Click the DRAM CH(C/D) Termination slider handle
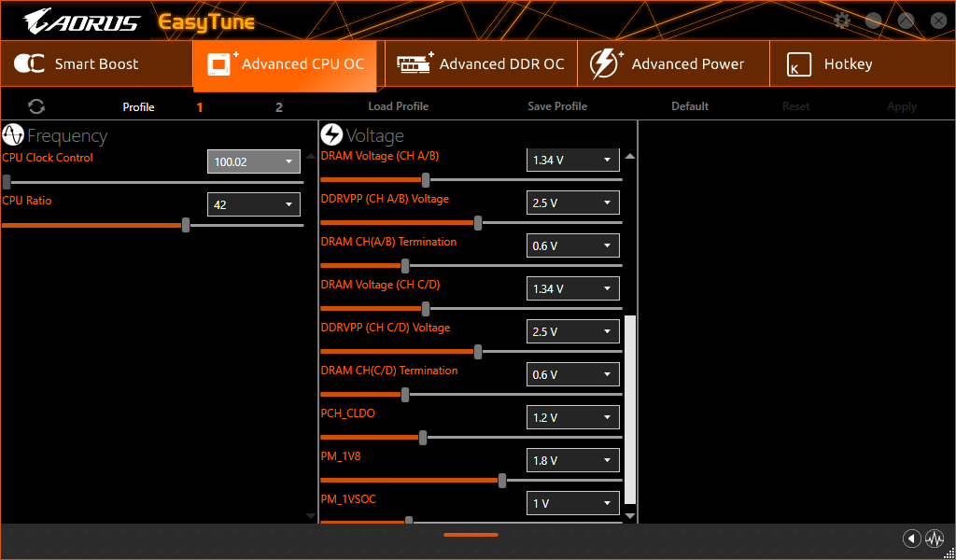This screenshot has height=560, width=956. 405,394
